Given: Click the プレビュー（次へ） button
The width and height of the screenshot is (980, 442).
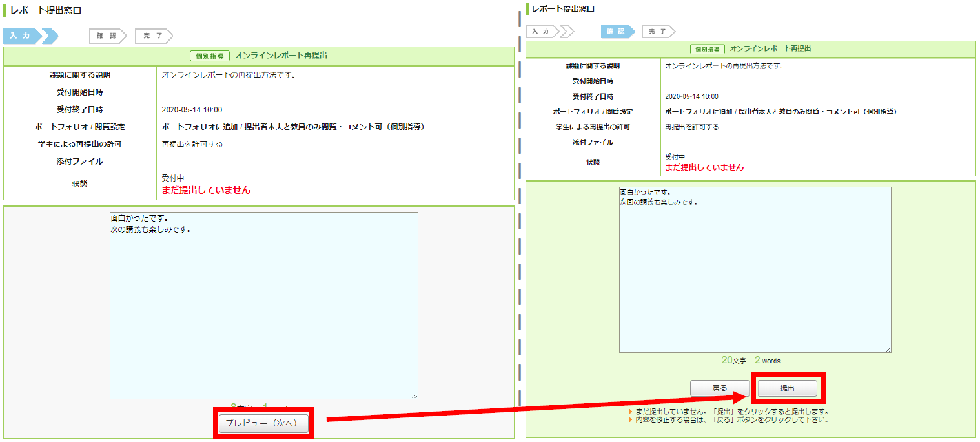Looking at the screenshot, I should tap(263, 423).
